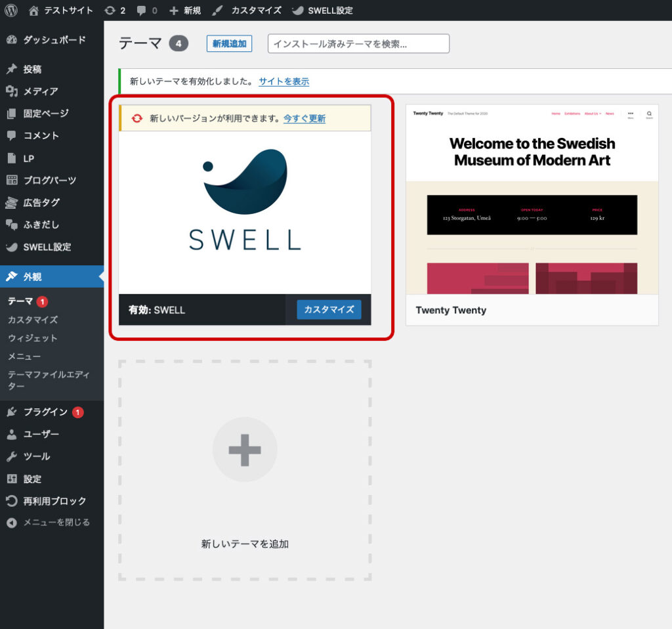
Task: Click the red badge next to テーマ
Action: (42, 302)
